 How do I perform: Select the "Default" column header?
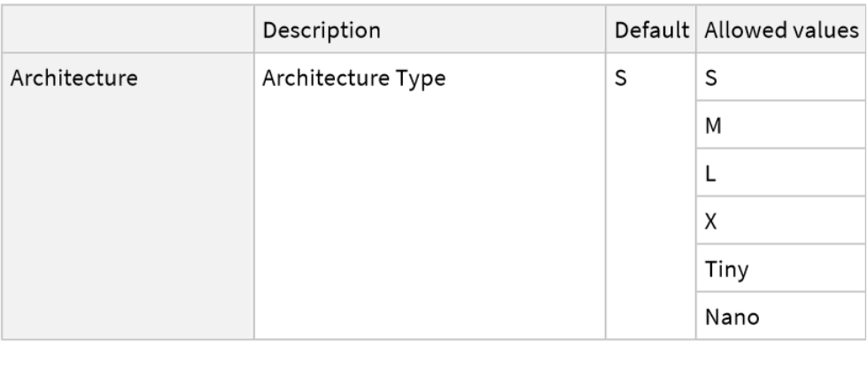[x=652, y=29]
